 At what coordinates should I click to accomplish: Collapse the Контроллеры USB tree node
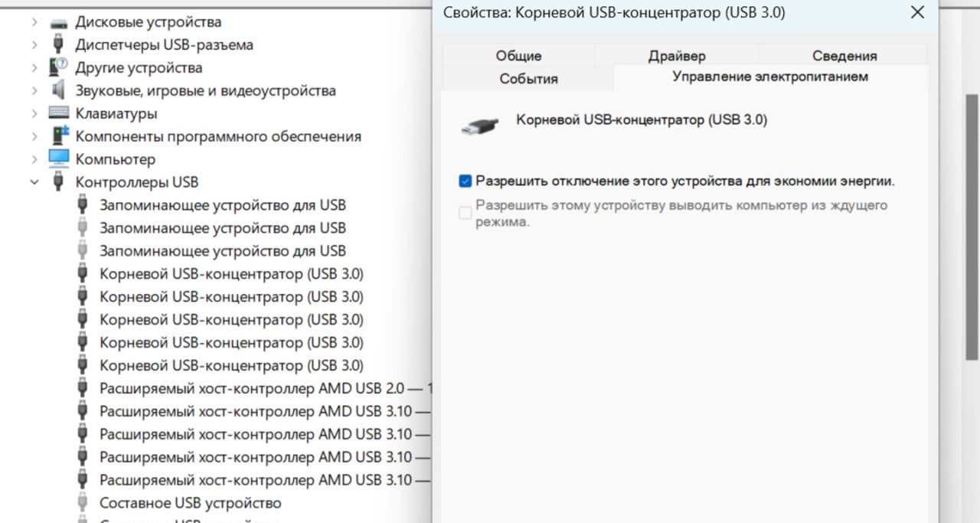click(34, 182)
